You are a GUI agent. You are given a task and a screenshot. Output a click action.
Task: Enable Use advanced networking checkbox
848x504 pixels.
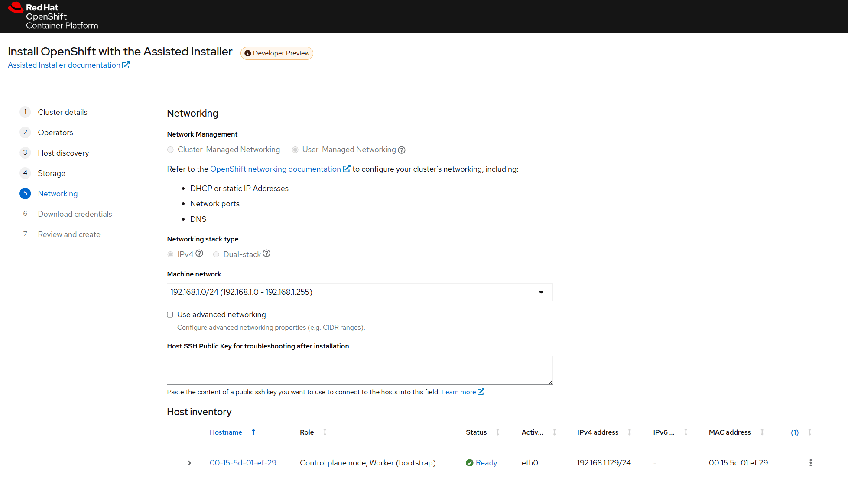pyautogui.click(x=170, y=315)
